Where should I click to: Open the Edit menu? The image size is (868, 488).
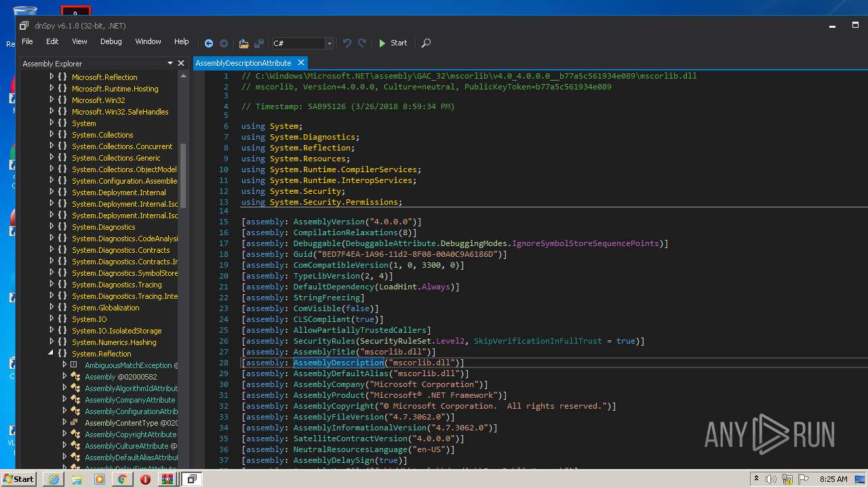(52, 41)
